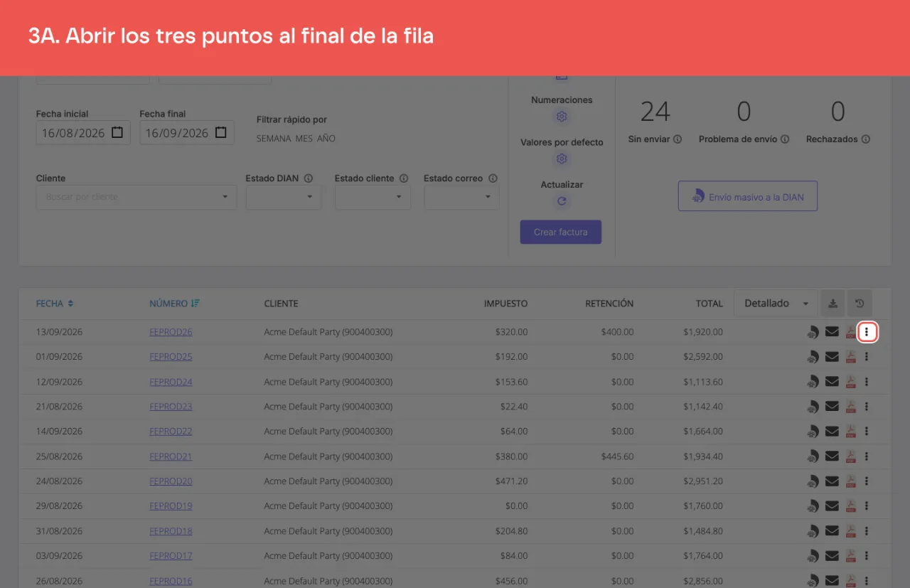The image size is (910, 588).
Task: Email invoice FEPROD20 envelope icon
Action: [x=832, y=481]
